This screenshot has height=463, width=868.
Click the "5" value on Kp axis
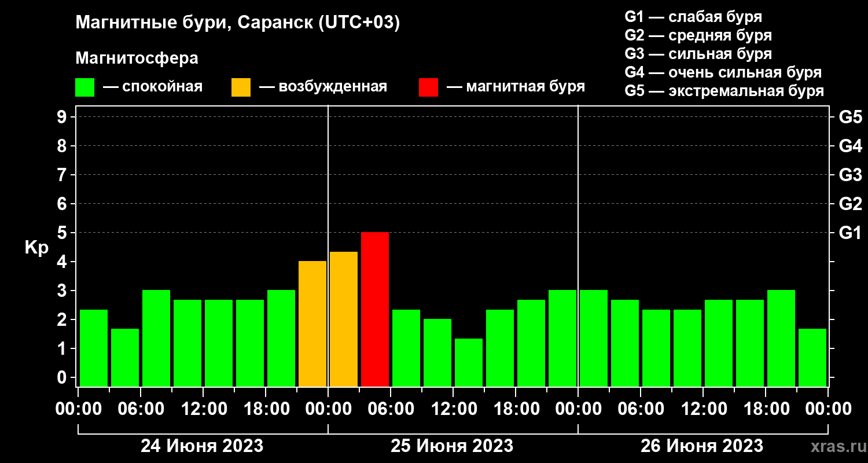click(x=63, y=233)
